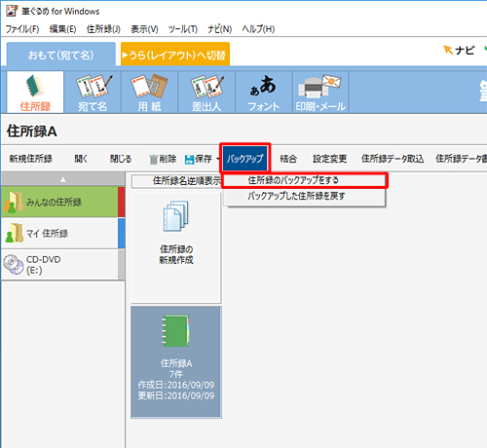Screen dimensions: 487x448
Task: Open the フォント font settings icon
Action: pyautogui.click(x=264, y=93)
